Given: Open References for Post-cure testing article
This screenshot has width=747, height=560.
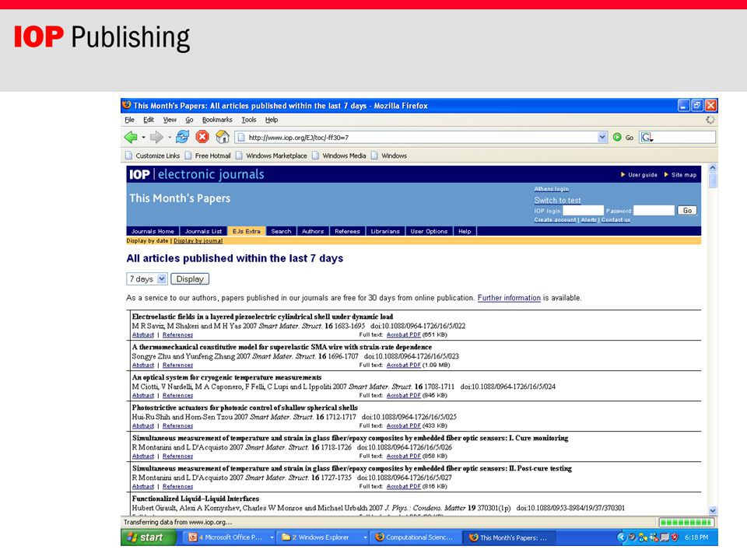Looking at the screenshot, I should 177,487.
